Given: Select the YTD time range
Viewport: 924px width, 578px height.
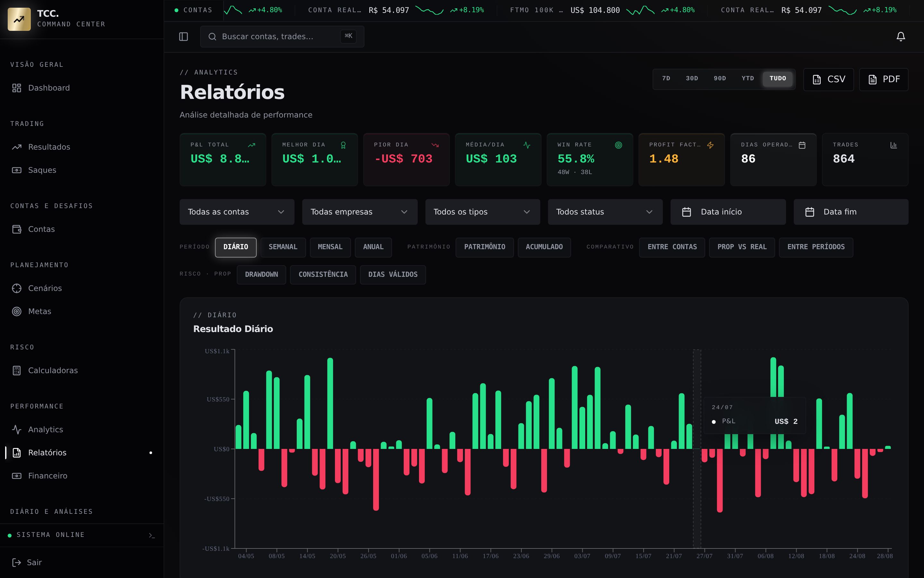Looking at the screenshot, I should coord(748,78).
